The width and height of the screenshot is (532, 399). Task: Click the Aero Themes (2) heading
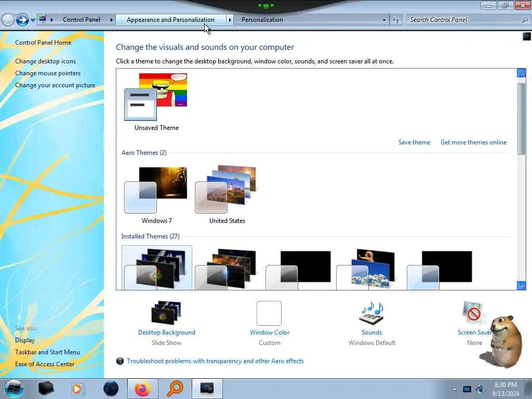[144, 152]
